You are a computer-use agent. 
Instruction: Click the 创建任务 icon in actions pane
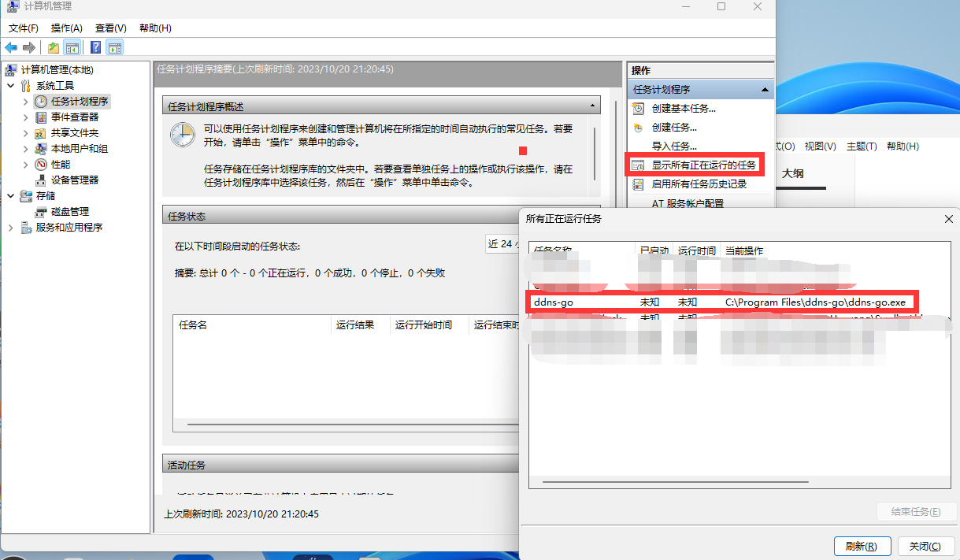pos(639,128)
